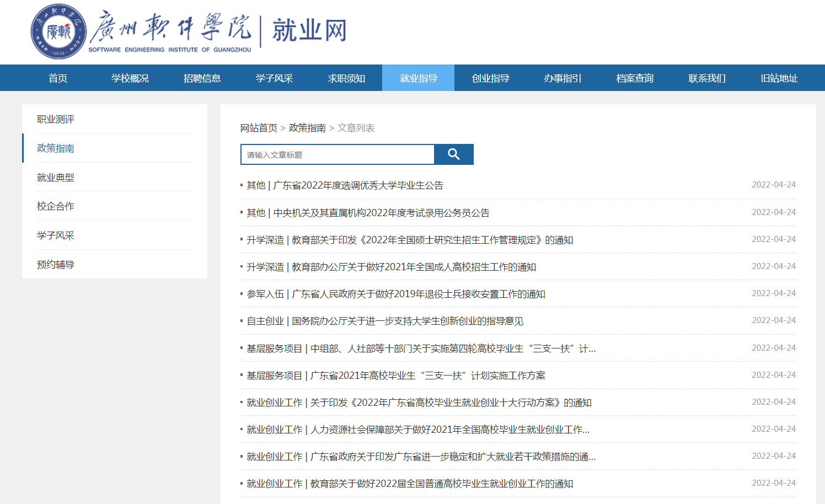Visit 旧站地址 from the navigation bar
This screenshot has height=504, width=825.
pos(779,78)
